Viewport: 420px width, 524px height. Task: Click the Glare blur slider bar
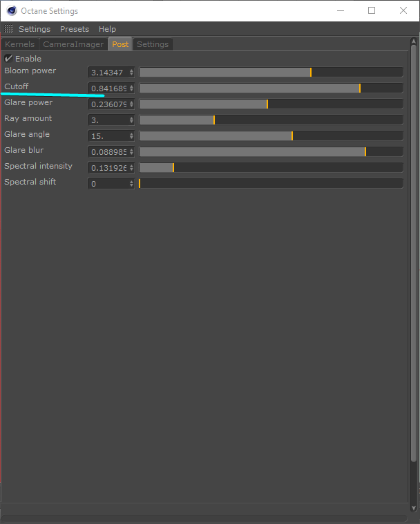(271, 151)
